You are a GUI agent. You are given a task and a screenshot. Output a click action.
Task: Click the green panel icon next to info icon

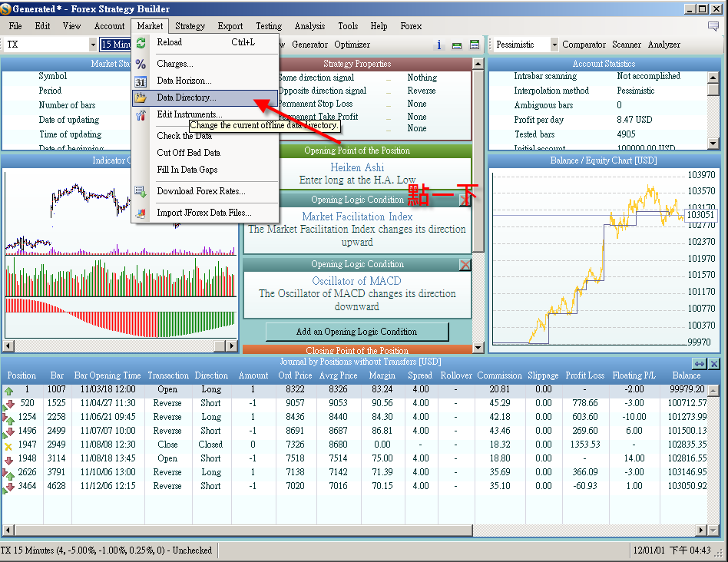(x=457, y=45)
